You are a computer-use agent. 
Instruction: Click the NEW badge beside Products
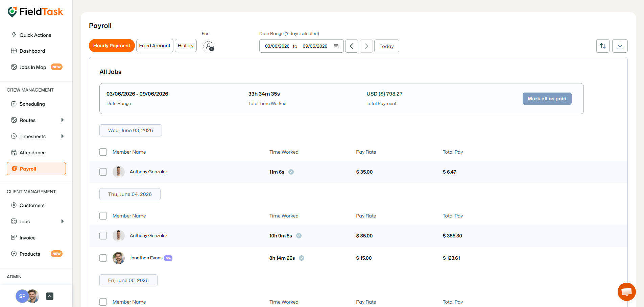coord(56,254)
